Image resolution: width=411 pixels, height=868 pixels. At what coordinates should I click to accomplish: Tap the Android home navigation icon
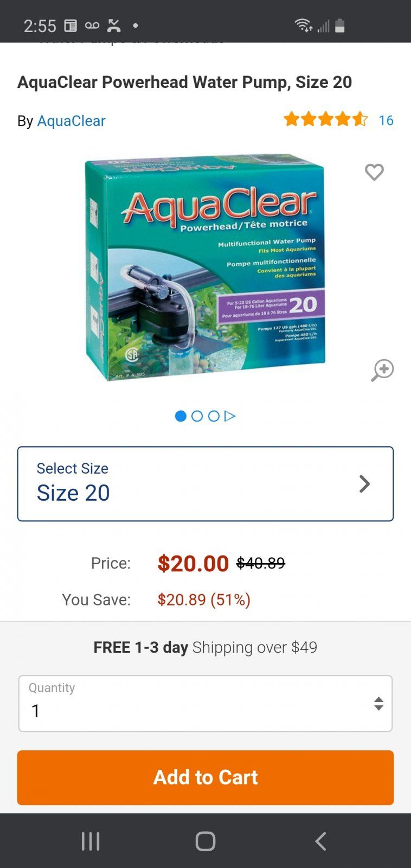point(206,841)
